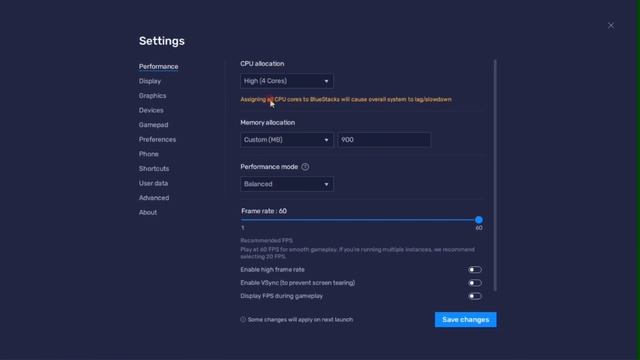
Task: Expand the Memory allocation Custom (MB) dropdown
Action: click(287, 140)
